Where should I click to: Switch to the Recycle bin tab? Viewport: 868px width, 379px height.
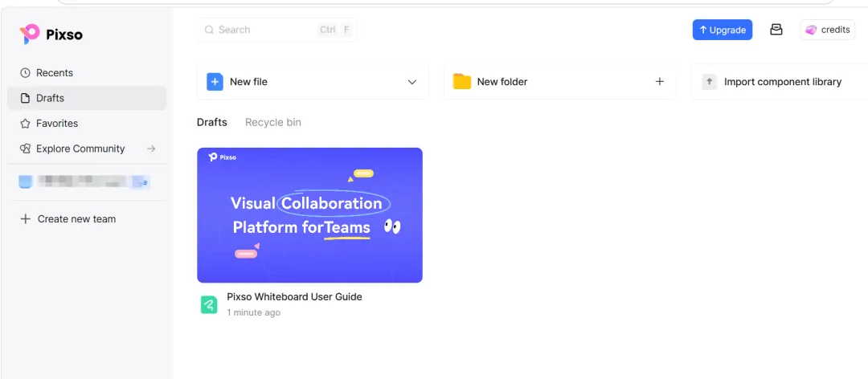tap(273, 122)
